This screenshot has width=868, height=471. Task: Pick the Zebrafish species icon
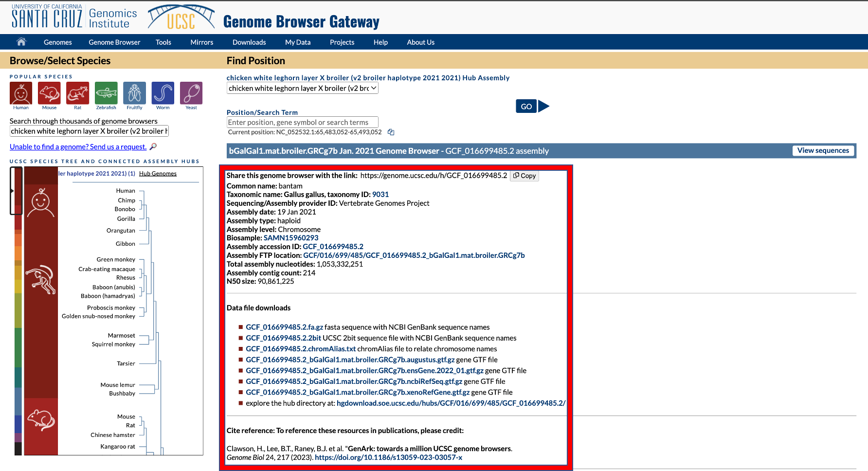click(x=106, y=93)
